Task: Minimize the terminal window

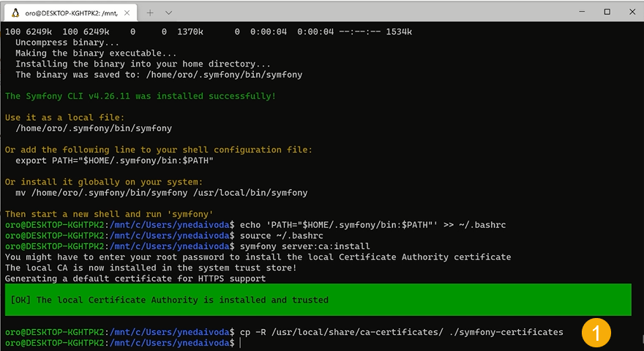Action: point(581,12)
